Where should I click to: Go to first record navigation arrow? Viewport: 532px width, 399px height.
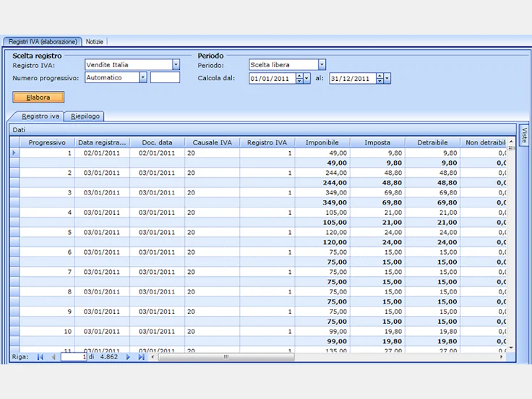(40, 357)
